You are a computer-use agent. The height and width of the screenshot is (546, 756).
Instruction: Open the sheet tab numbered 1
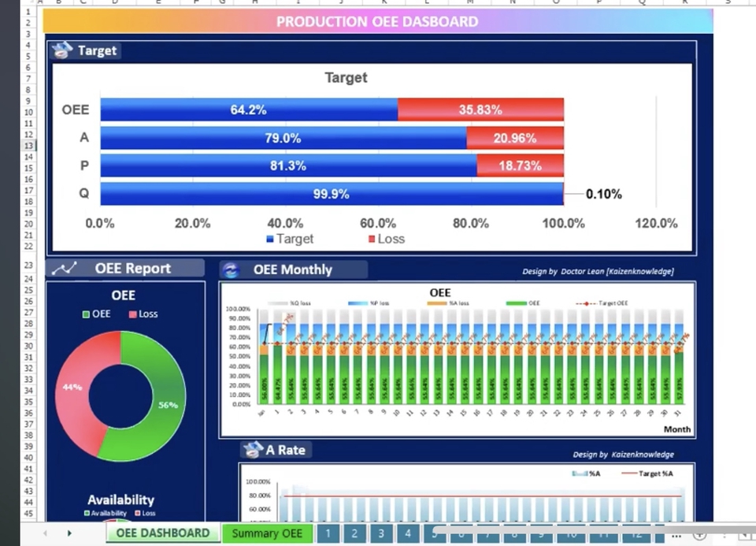pos(328,533)
